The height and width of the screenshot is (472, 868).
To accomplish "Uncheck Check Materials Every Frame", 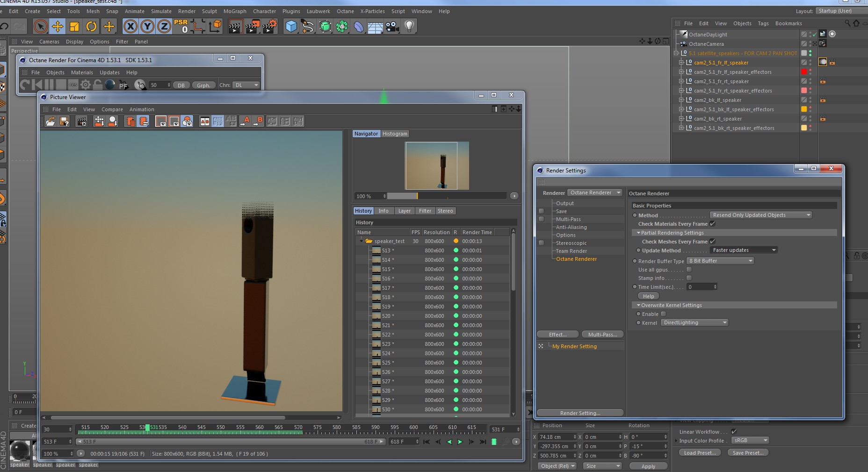I will coord(713,224).
